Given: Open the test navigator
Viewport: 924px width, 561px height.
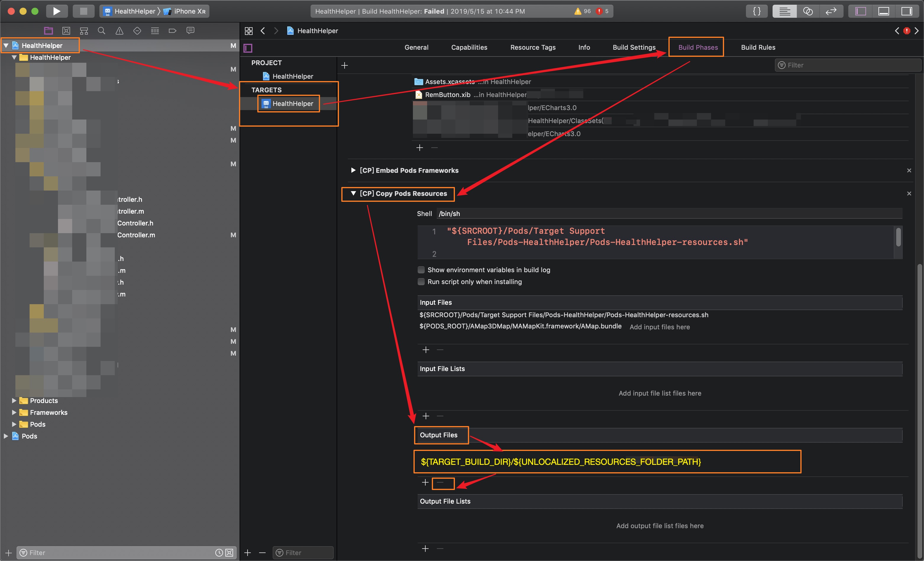Looking at the screenshot, I should [x=137, y=31].
